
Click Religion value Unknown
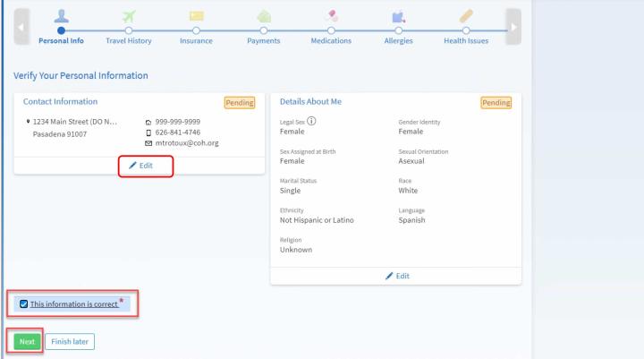click(x=296, y=250)
